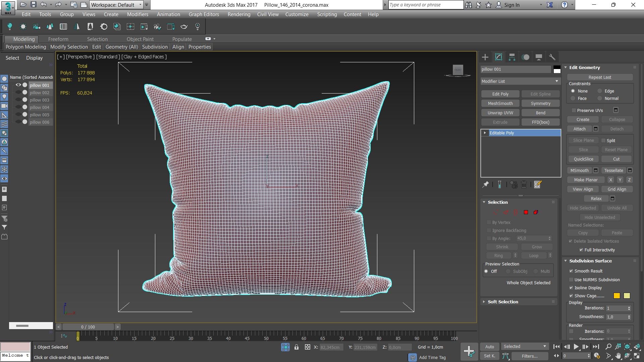This screenshot has width=644, height=362.
Task: Open the Modify command panel tab
Action: [498, 57]
